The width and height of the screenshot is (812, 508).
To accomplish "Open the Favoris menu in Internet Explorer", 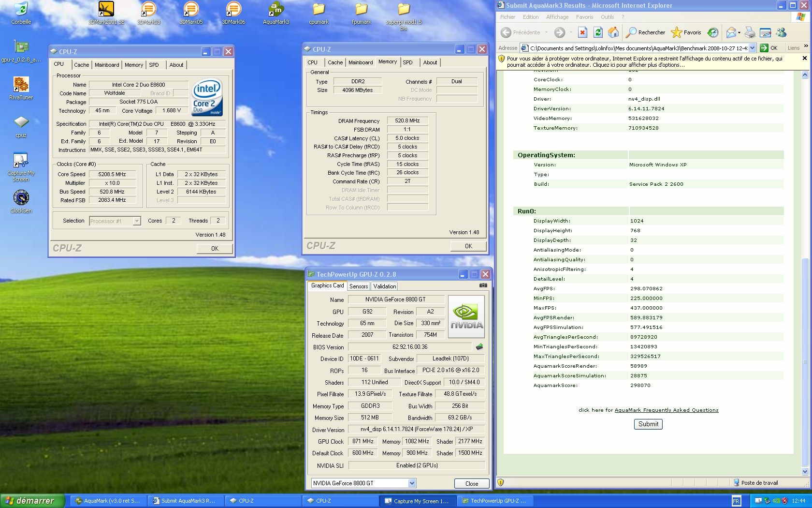I will pyautogui.click(x=584, y=17).
